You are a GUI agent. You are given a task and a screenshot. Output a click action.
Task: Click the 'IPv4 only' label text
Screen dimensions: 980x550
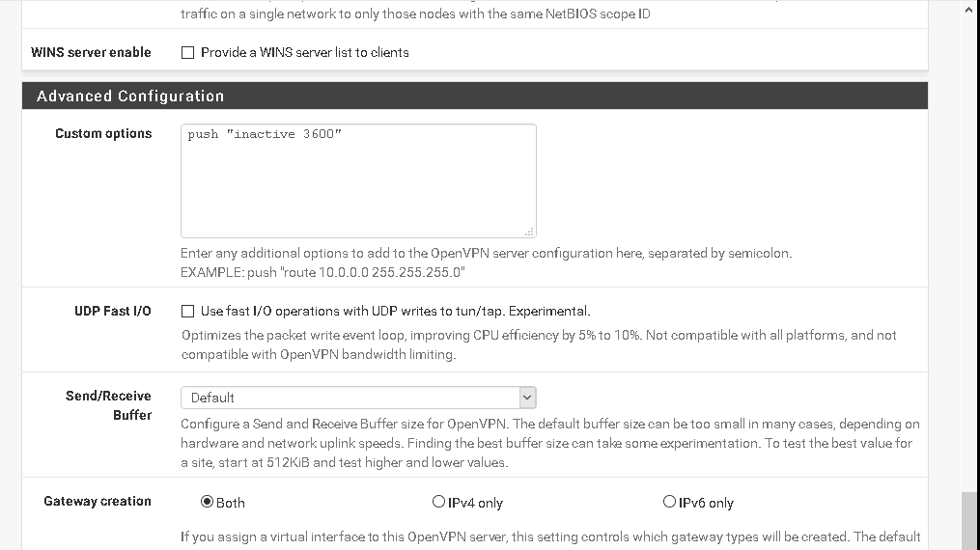pos(475,503)
